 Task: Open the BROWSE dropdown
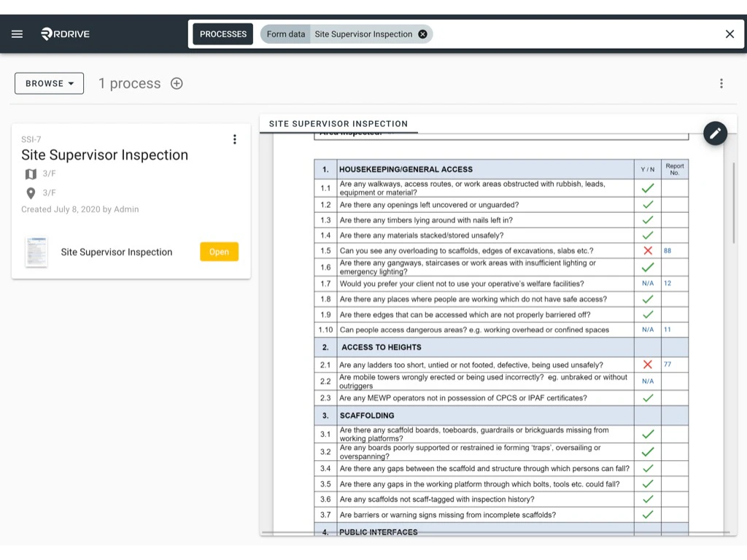(49, 83)
